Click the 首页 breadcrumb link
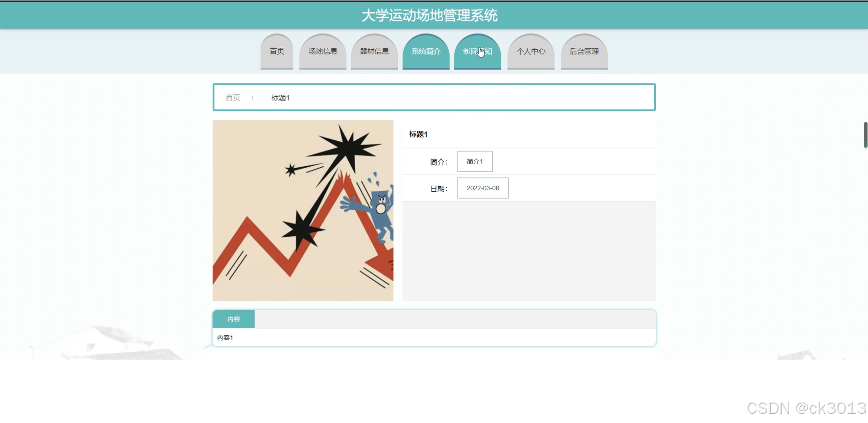 pos(233,98)
